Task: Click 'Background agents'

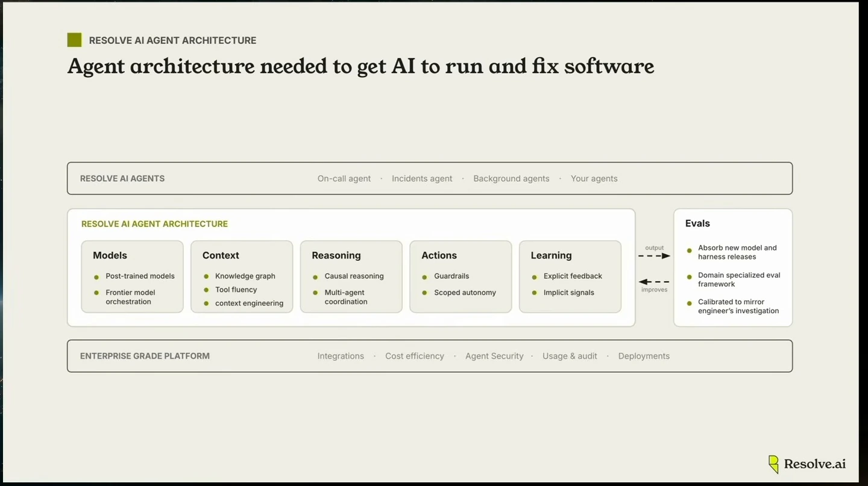Action: (x=511, y=178)
